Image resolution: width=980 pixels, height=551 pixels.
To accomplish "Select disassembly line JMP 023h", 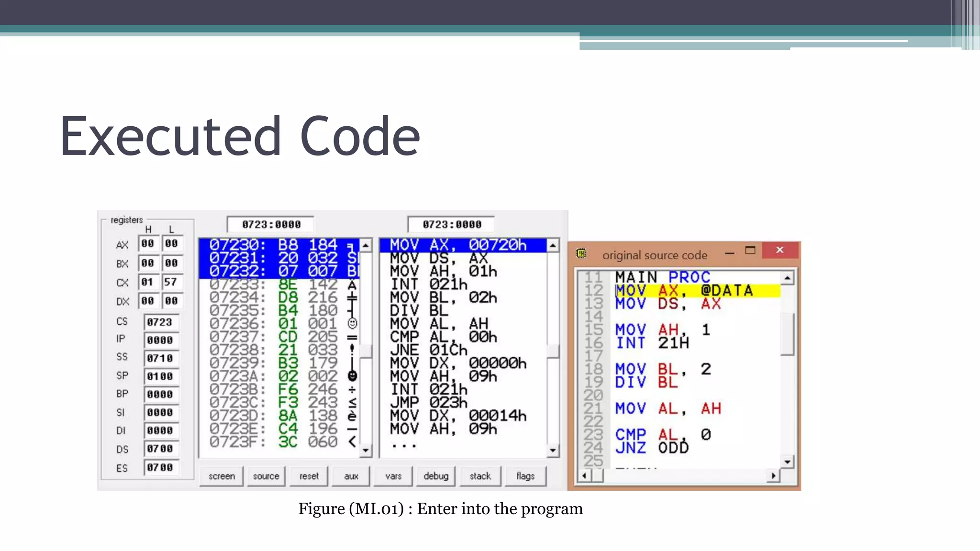I will pyautogui.click(x=463, y=402).
